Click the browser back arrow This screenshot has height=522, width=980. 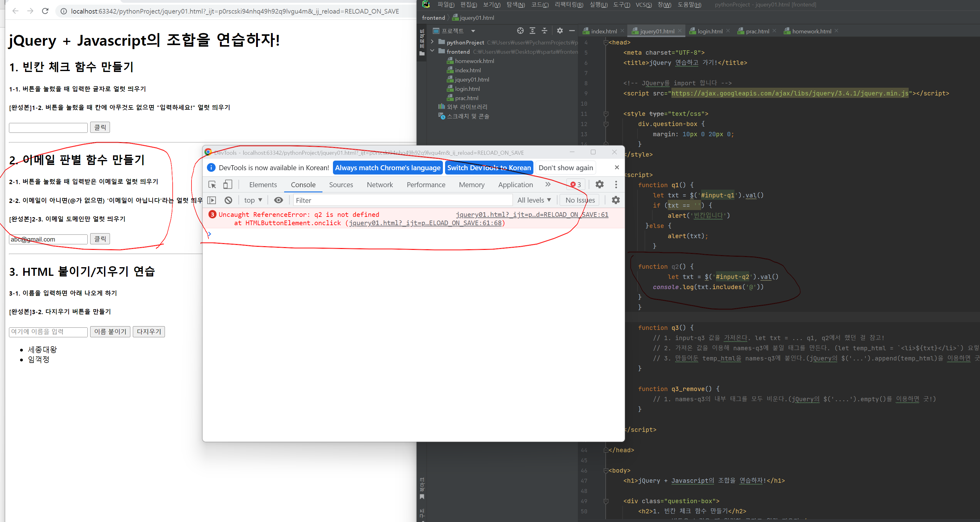tap(16, 11)
